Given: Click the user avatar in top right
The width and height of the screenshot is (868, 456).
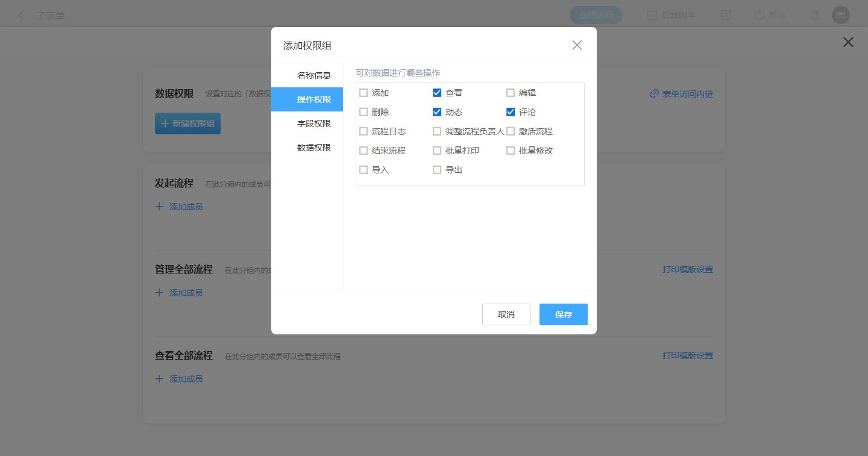Looking at the screenshot, I should [x=840, y=16].
